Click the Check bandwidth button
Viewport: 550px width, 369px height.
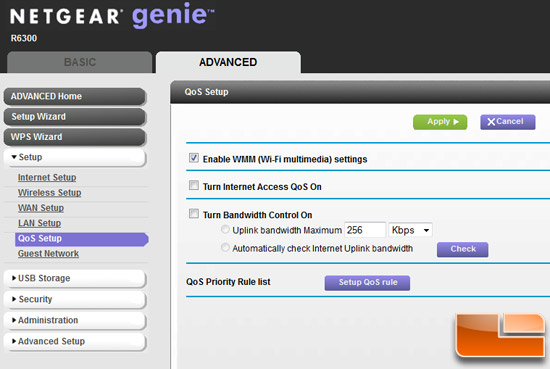point(463,249)
